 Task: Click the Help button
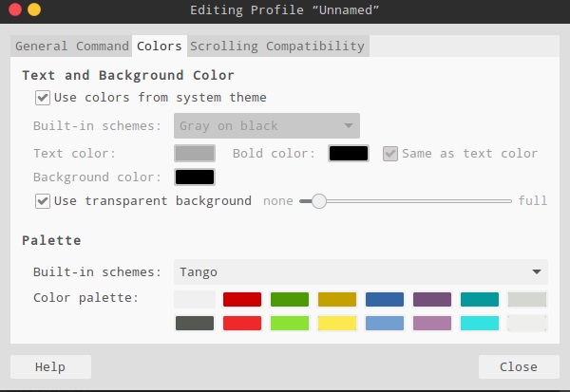50,367
